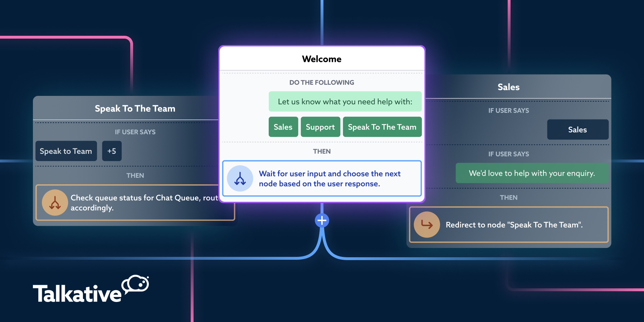Click the blue plus icon below the Welcome node
Screen dimensions: 644x322
321,220
